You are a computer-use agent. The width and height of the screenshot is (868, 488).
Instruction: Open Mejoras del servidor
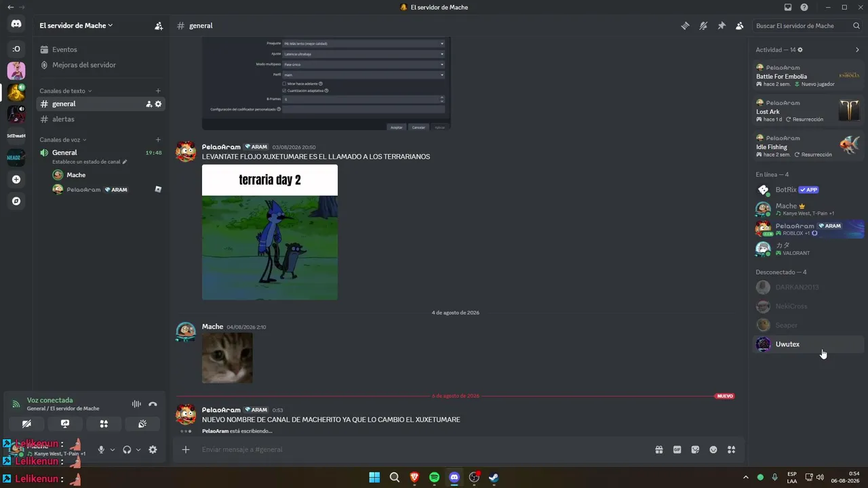pyautogui.click(x=99, y=65)
